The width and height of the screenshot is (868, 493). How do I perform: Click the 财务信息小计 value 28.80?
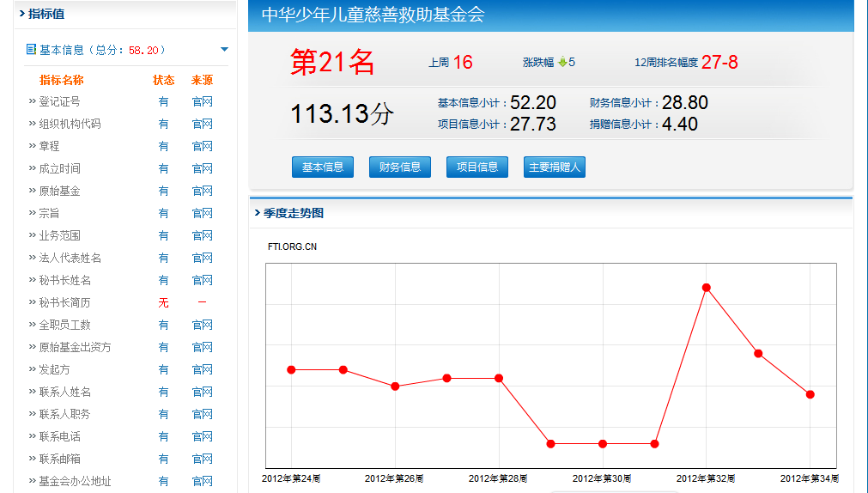coord(685,102)
